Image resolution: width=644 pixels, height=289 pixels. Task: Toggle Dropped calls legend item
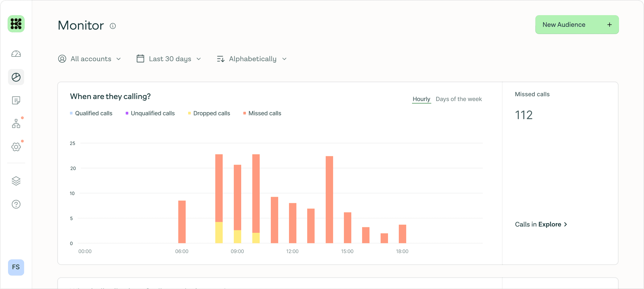pos(209,113)
